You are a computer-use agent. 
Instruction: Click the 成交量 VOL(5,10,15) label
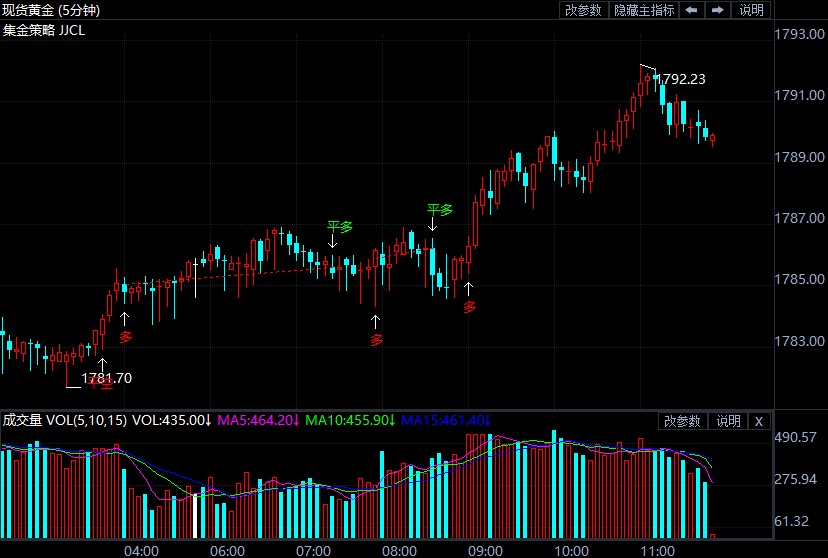pos(65,420)
